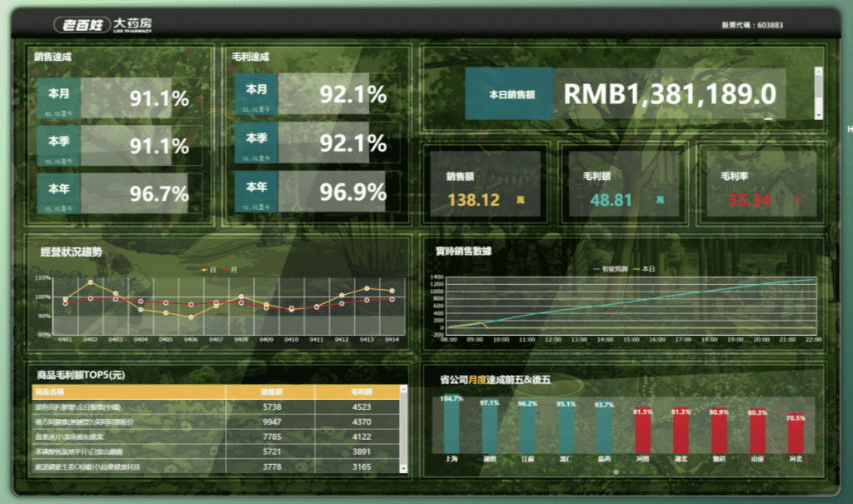Toggle the 月 series in trend chart legend

click(x=230, y=269)
